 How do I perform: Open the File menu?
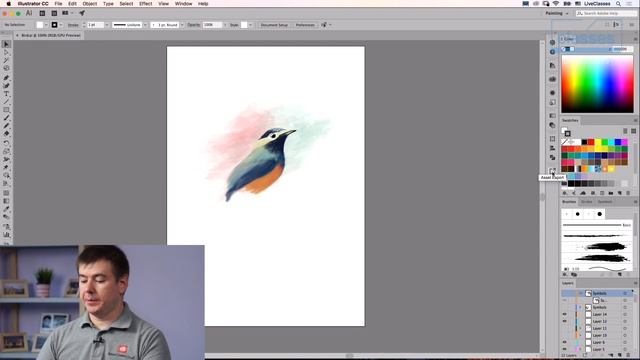(x=58, y=4)
